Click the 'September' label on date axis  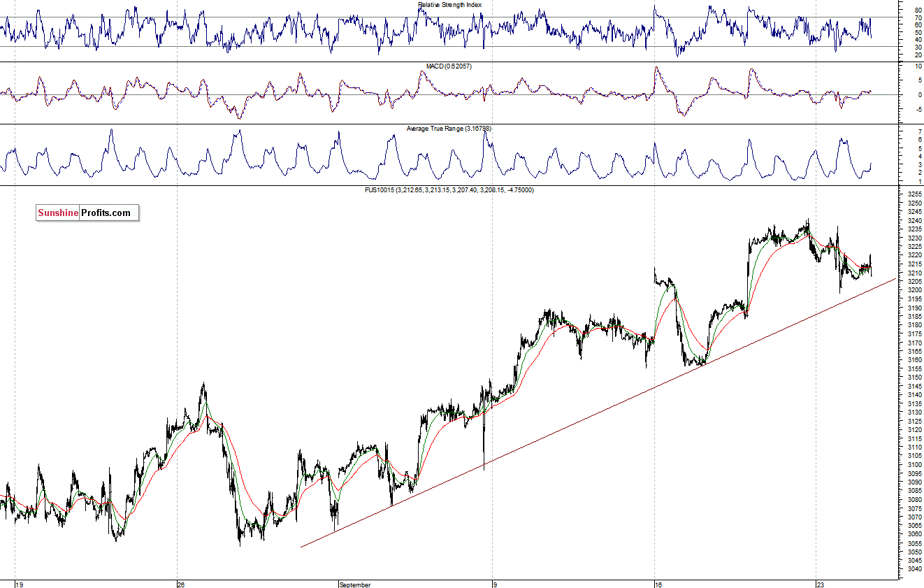(355, 585)
